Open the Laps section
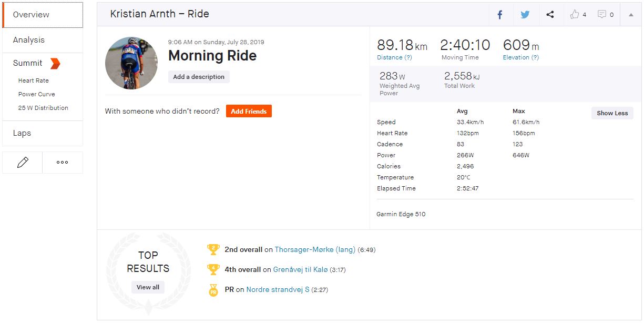This screenshot has width=644, height=323. 22,133
